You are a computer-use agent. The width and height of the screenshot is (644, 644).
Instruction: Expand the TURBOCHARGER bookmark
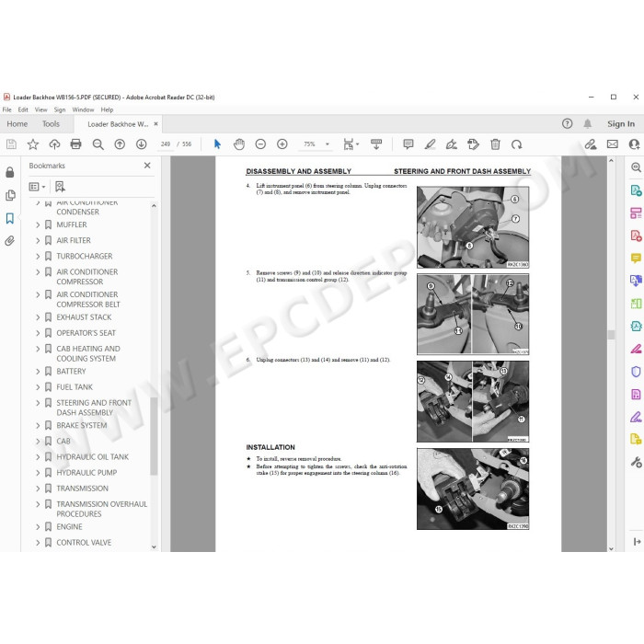pos(38,257)
